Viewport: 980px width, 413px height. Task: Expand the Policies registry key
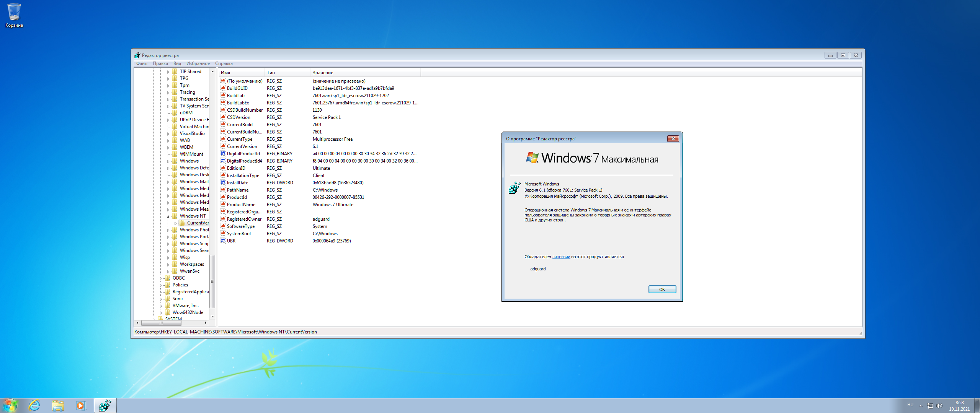coord(161,285)
